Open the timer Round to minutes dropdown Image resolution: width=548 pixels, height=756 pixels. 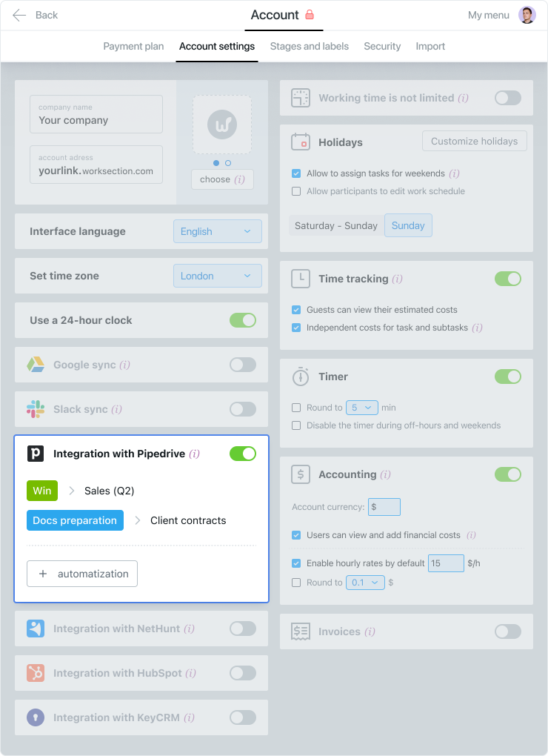pos(361,408)
